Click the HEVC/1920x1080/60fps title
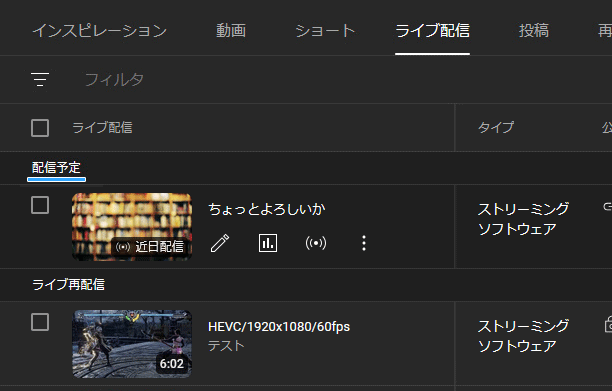 tap(279, 327)
